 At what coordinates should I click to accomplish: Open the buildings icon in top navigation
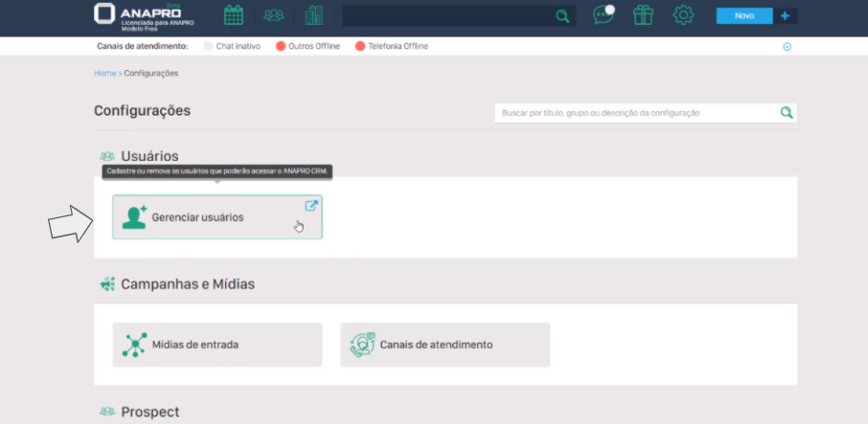[313, 15]
